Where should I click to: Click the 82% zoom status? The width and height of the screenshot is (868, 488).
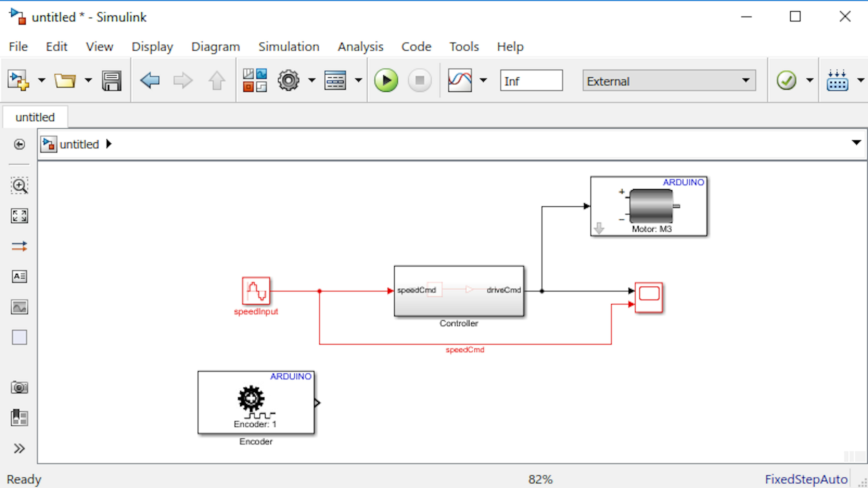[x=540, y=479]
